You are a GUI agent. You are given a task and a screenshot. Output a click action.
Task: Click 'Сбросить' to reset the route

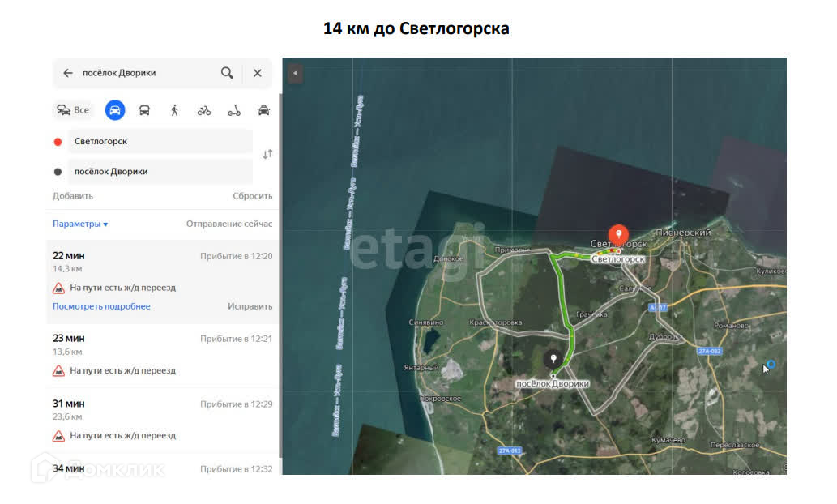253,196
